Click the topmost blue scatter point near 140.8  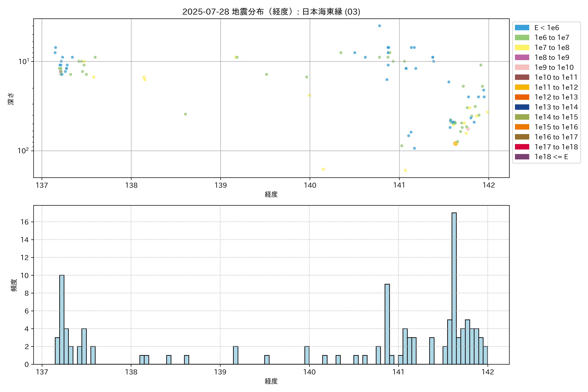(x=379, y=26)
